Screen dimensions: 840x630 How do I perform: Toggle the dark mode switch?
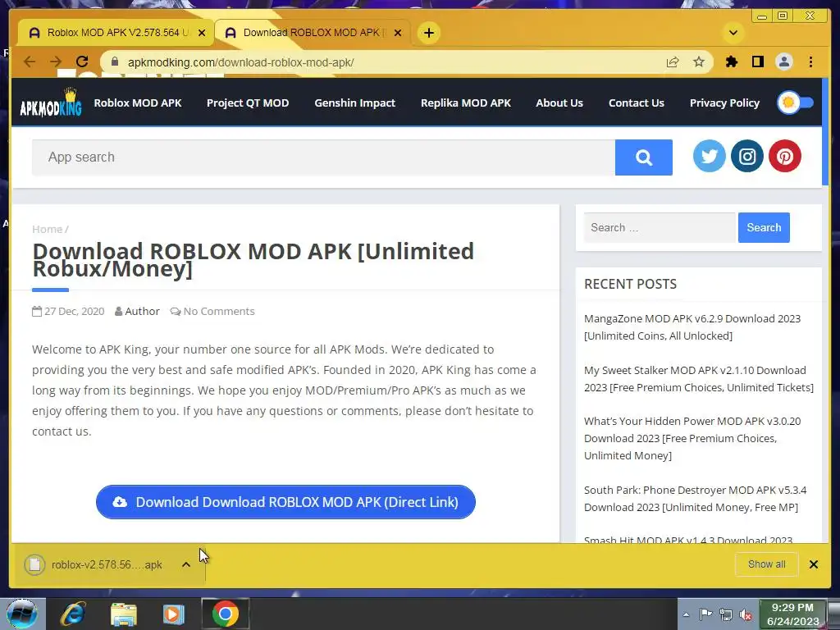(795, 103)
